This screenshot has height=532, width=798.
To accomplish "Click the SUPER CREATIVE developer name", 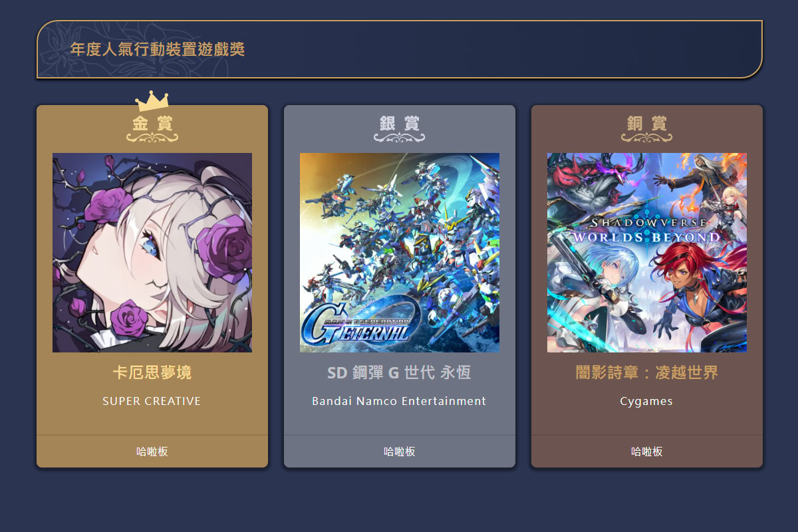I will click(152, 401).
